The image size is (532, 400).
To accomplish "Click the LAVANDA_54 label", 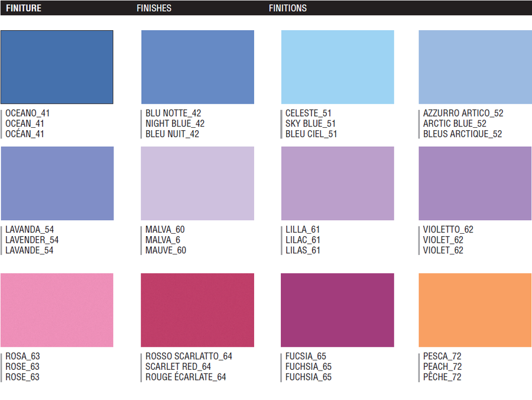I will tap(30, 230).
